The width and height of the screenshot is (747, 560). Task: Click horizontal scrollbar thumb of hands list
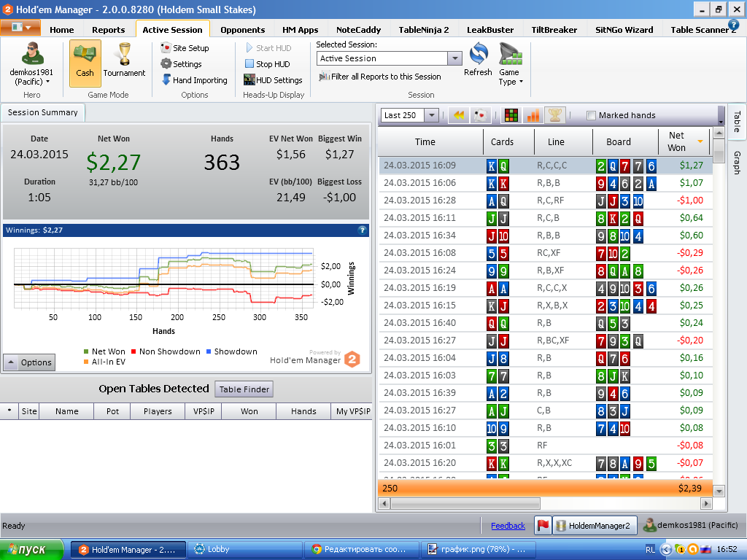point(465,503)
